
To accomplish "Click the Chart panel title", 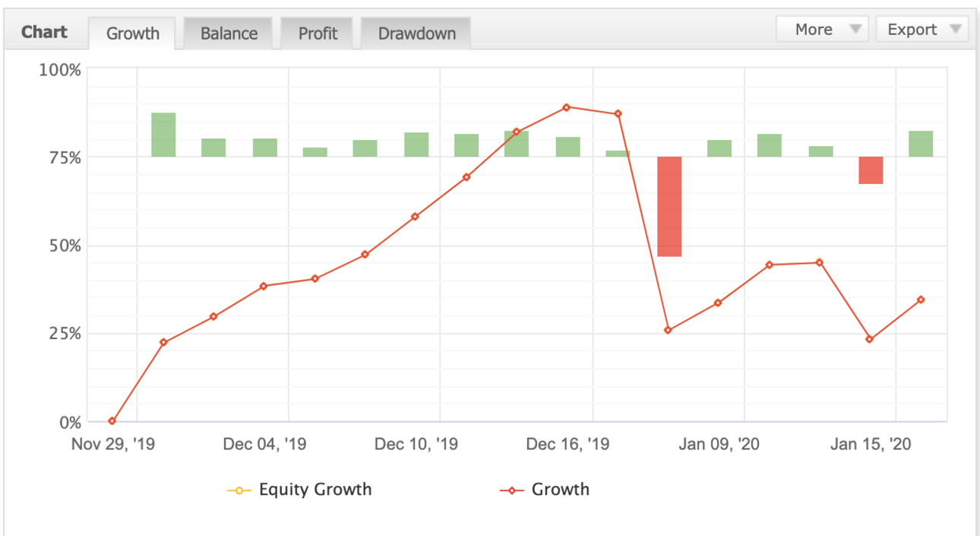I will pos(44,32).
